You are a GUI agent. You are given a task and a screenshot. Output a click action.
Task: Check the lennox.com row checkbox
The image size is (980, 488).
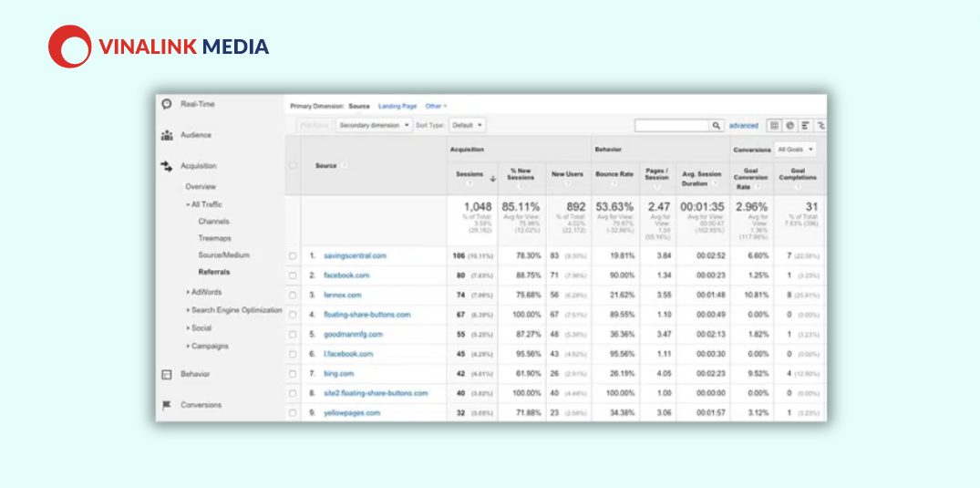[293, 296]
